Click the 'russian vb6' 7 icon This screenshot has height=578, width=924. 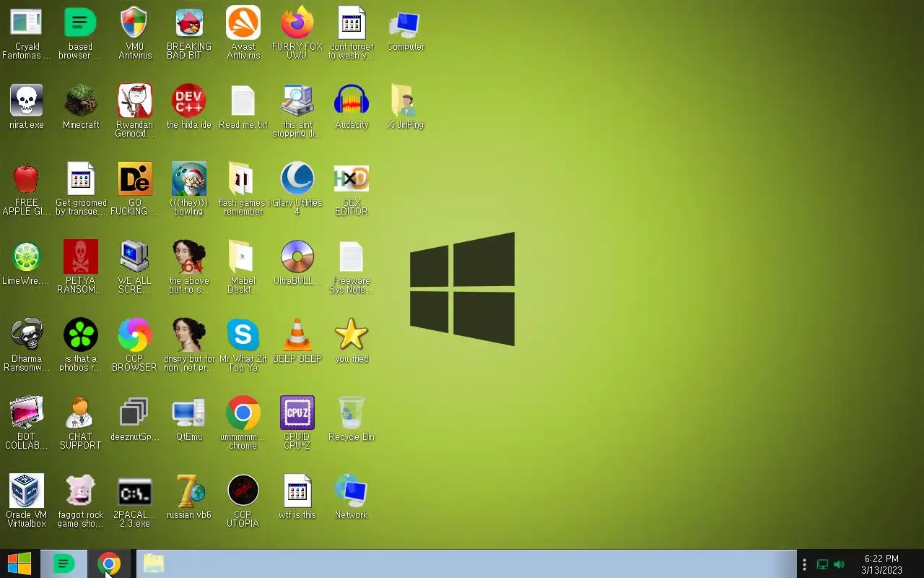[189, 491]
